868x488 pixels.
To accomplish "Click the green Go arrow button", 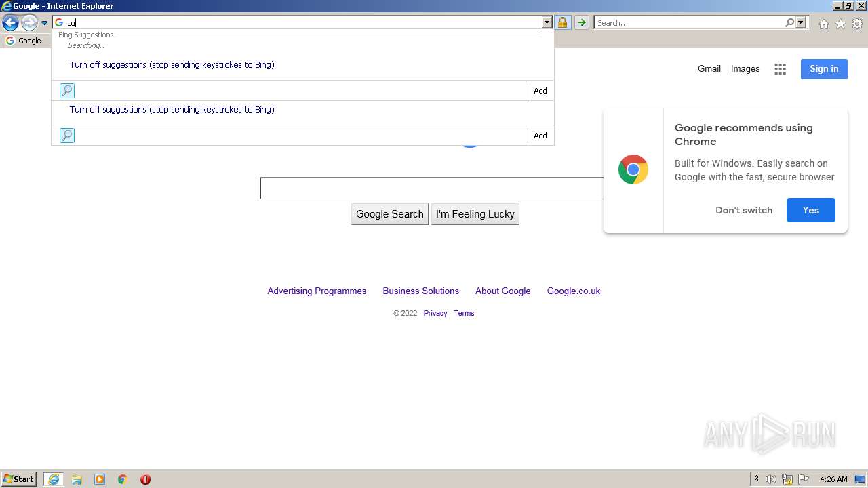I will 581,22.
